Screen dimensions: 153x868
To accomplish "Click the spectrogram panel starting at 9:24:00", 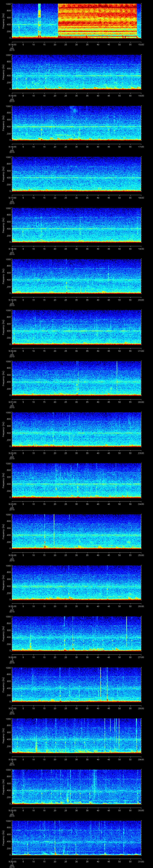I will coord(76,531).
